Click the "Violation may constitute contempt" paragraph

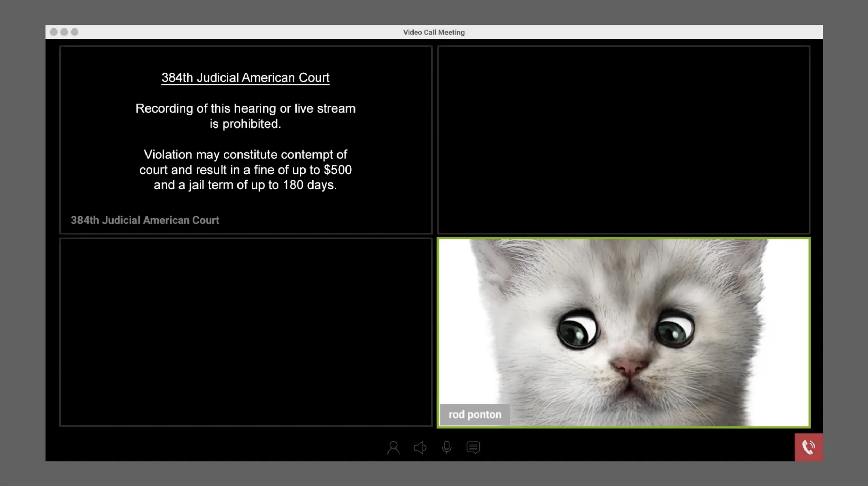(245, 170)
